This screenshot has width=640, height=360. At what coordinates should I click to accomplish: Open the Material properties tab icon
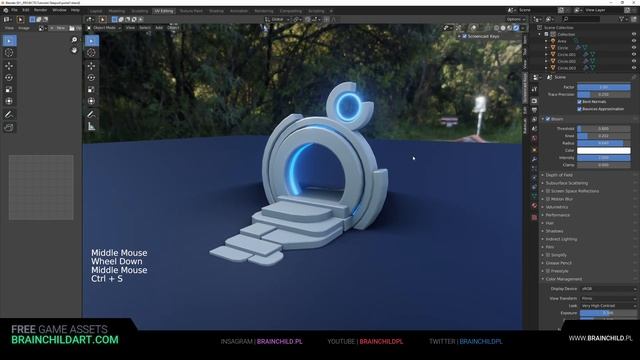534,206
